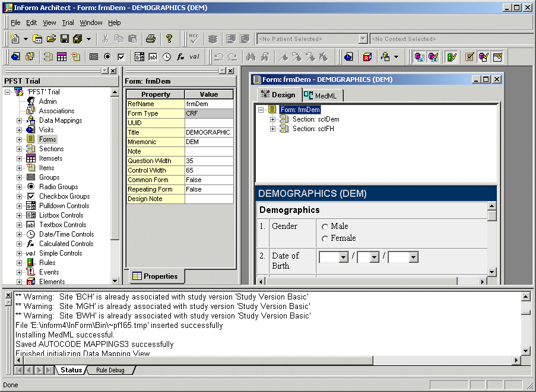Expand Section: sctFH in Design tree
The height and width of the screenshot is (392, 536).
(272, 129)
